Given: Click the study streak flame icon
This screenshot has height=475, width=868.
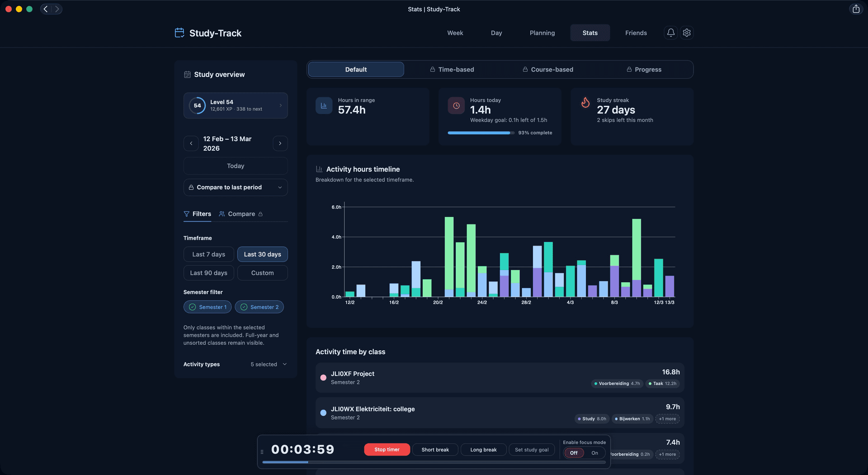Looking at the screenshot, I should click(585, 103).
